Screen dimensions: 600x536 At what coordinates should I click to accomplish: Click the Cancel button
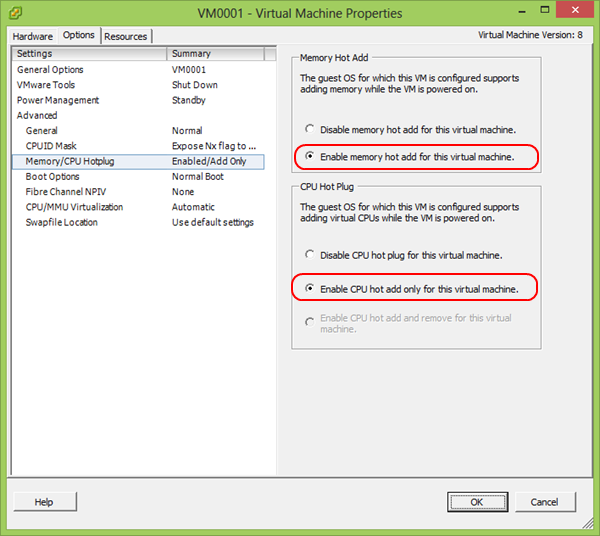[x=544, y=502]
